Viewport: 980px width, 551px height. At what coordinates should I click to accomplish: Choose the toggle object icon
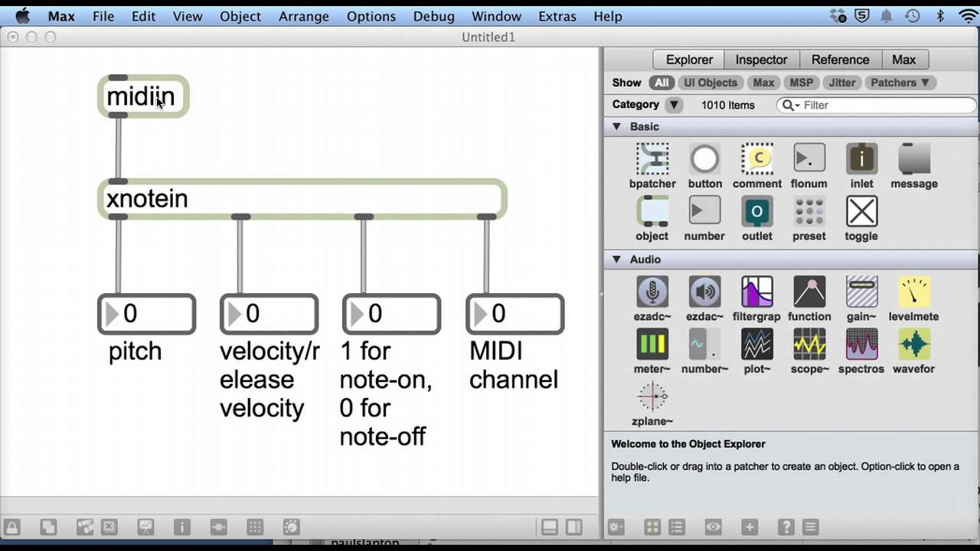click(861, 211)
